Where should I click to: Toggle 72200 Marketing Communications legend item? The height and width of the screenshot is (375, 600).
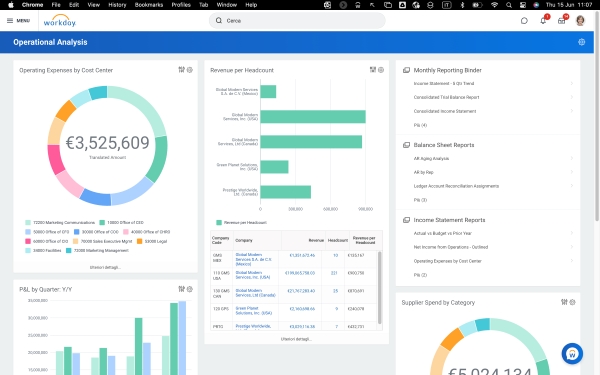[60, 222]
